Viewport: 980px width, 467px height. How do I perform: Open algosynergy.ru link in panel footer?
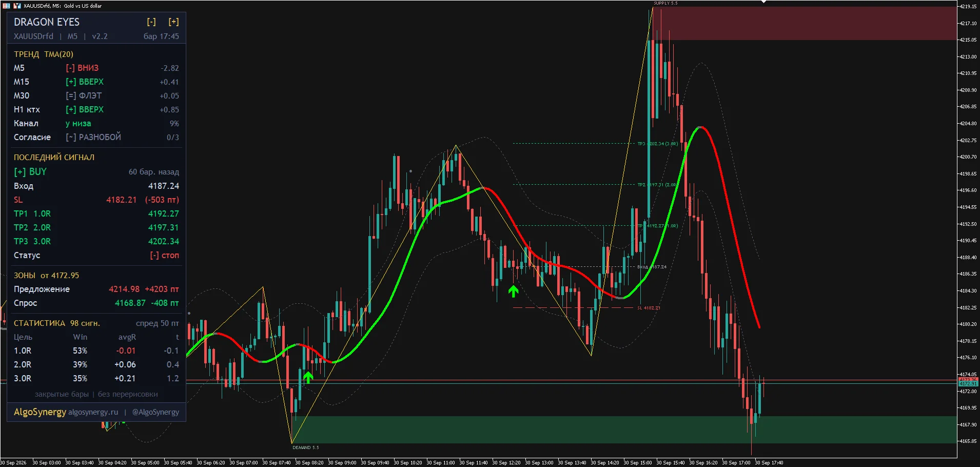[x=93, y=412]
